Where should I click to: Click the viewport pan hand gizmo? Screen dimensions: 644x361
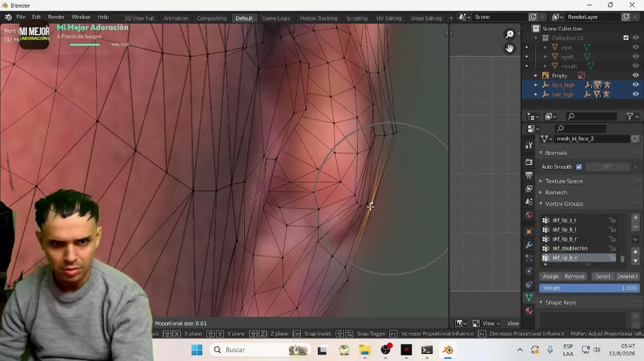tap(510, 48)
